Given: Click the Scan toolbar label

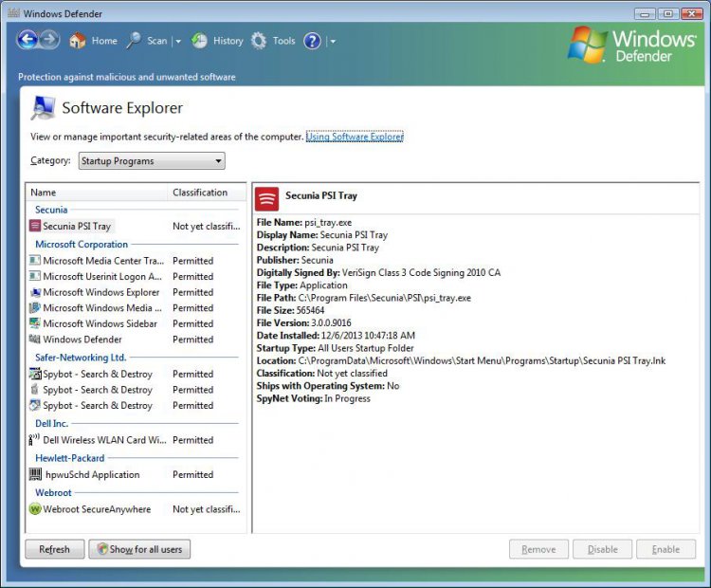Looking at the screenshot, I should coord(156,41).
